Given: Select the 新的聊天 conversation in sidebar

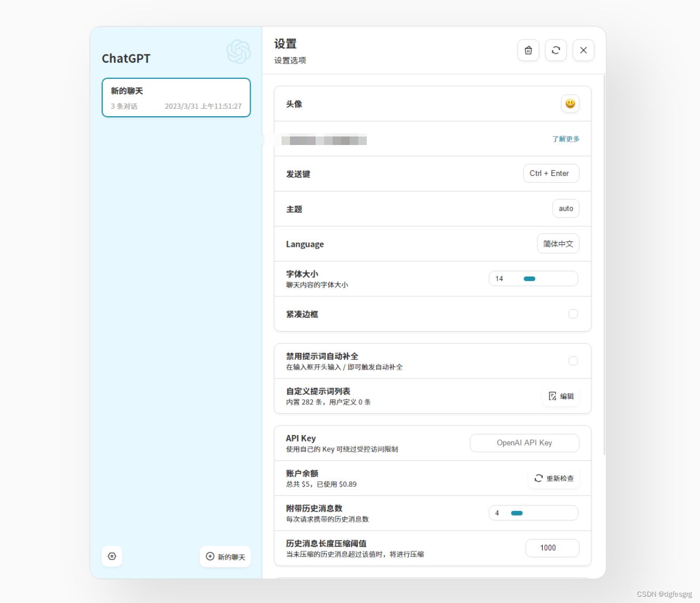Looking at the screenshot, I should point(176,98).
